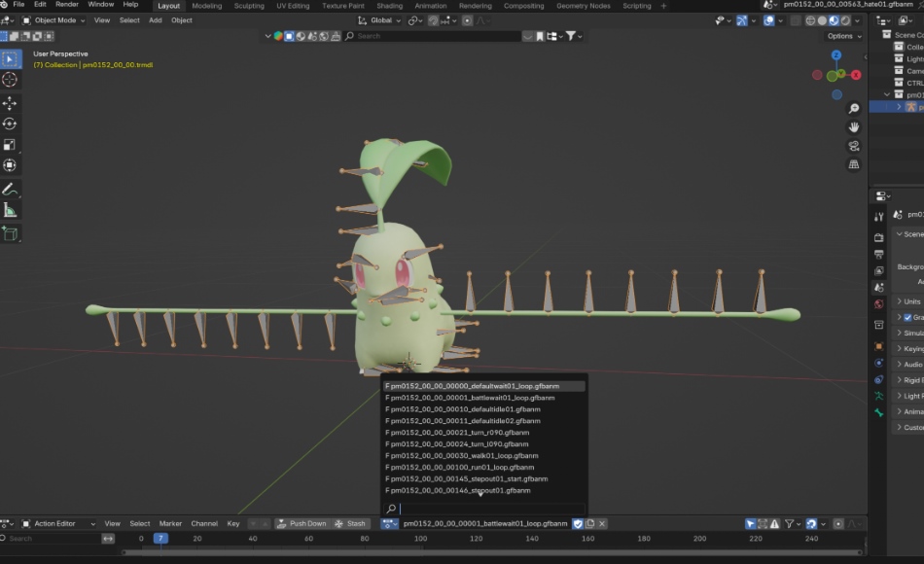The image size is (924, 564).
Task: Select the Add Cube tool
Action: coord(10,234)
